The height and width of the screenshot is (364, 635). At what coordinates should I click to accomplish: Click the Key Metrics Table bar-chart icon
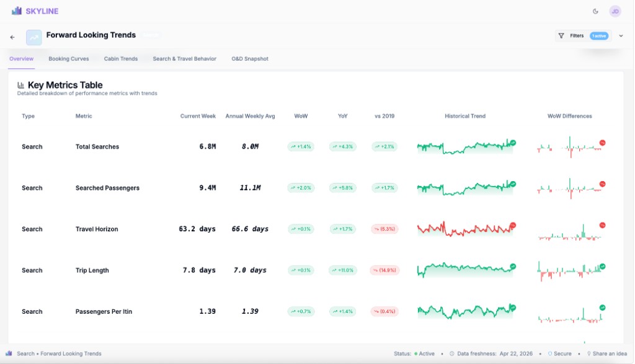click(20, 85)
